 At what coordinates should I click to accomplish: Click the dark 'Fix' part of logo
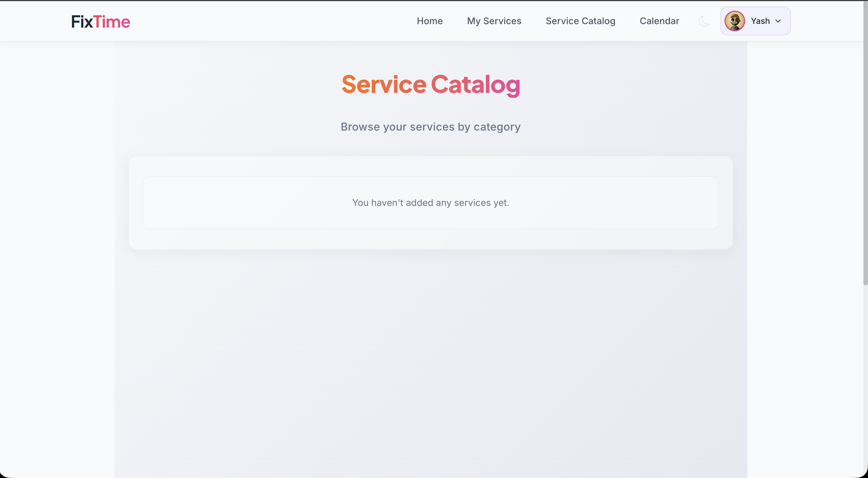click(82, 21)
